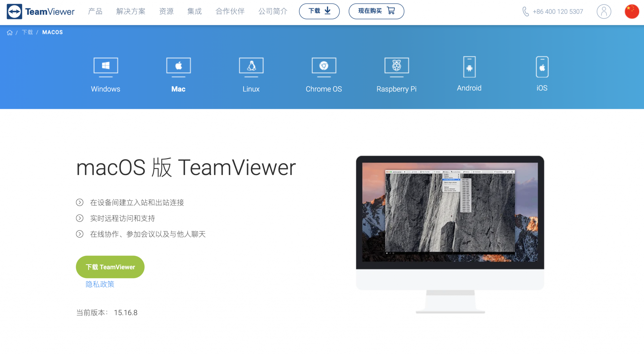Click the Mac tab label
644x354 pixels.
tap(178, 89)
